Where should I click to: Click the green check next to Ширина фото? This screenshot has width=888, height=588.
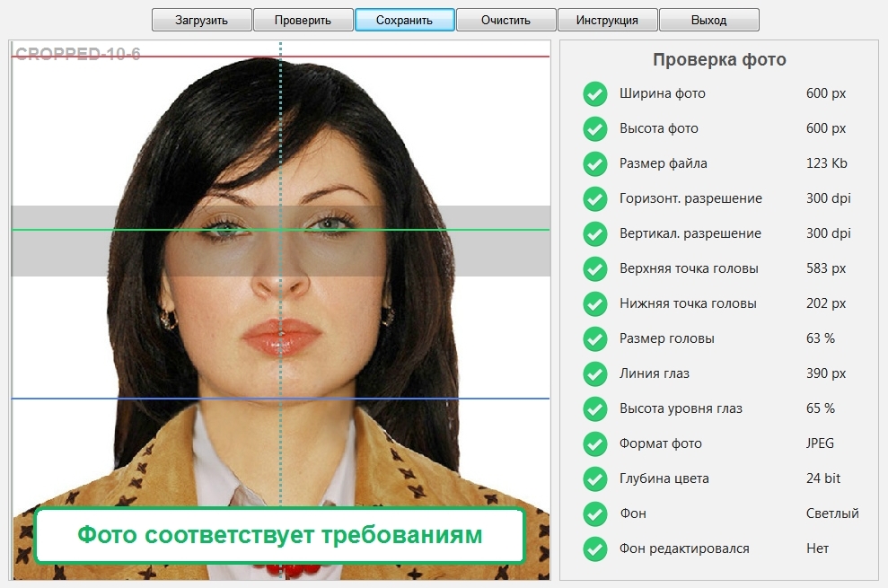pos(595,93)
